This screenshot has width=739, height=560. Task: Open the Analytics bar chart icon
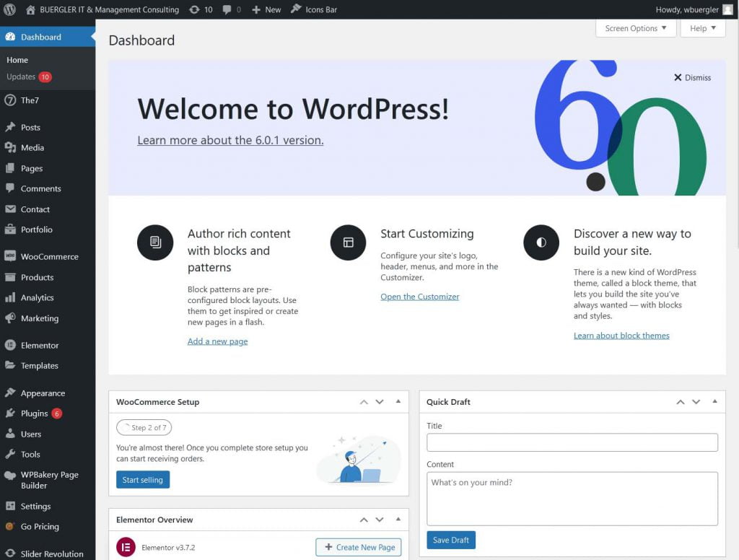coord(10,297)
